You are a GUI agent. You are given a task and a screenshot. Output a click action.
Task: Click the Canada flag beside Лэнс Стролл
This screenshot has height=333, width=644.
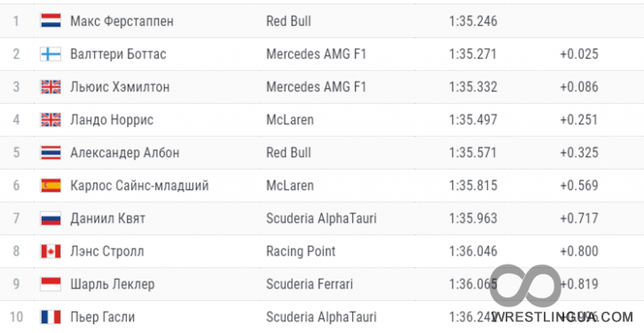click(x=51, y=251)
